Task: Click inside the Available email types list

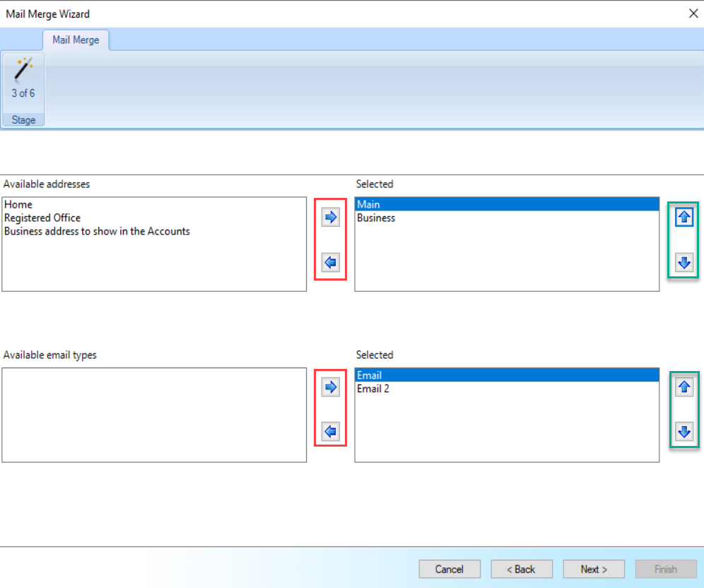Action: (154, 415)
